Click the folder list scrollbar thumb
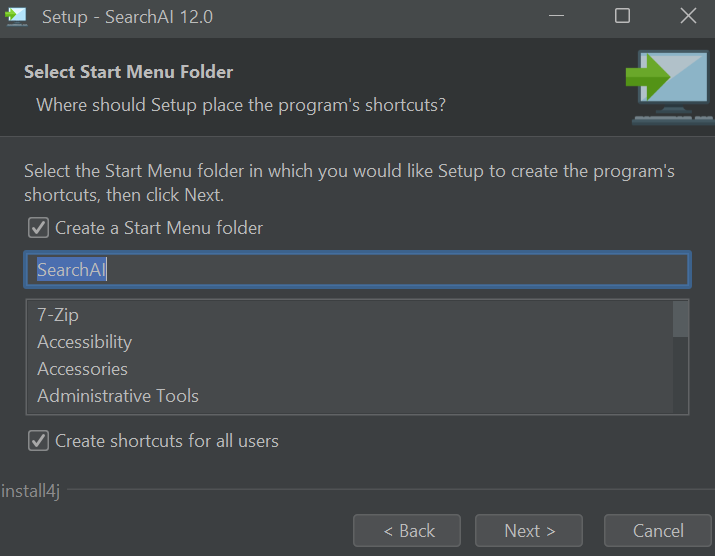This screenshot has width=715, height=556. click(x=680, y=319)
